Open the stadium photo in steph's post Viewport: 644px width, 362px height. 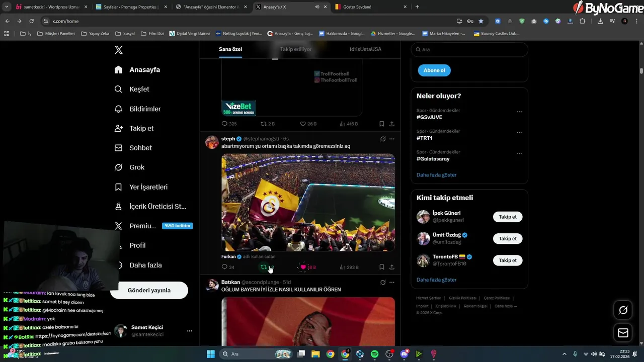[308, 202]
